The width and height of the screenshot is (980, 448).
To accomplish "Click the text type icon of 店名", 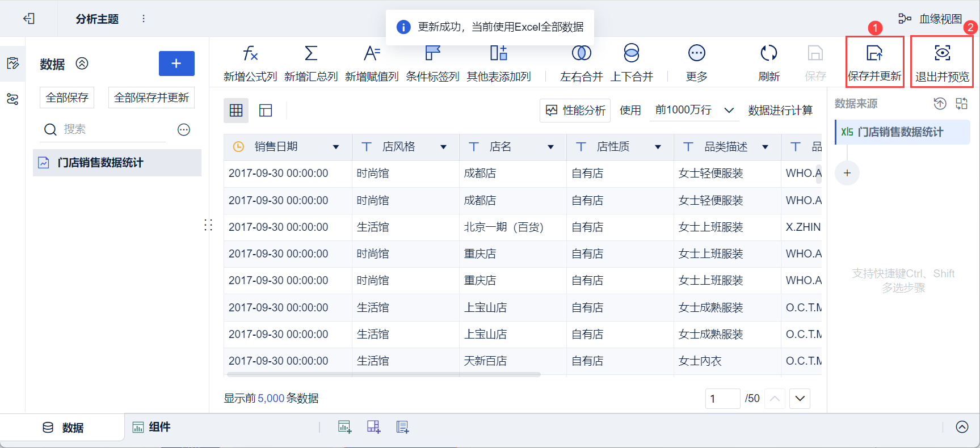I will pos(474,147).
